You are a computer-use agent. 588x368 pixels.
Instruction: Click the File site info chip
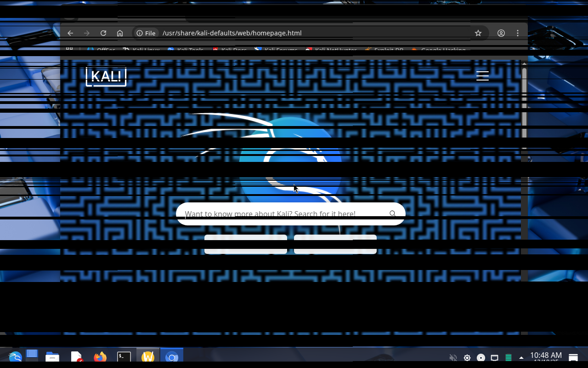point(146,33)
